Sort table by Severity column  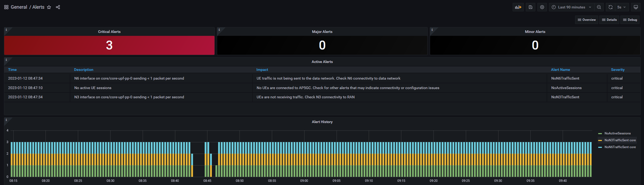[618, 70]
